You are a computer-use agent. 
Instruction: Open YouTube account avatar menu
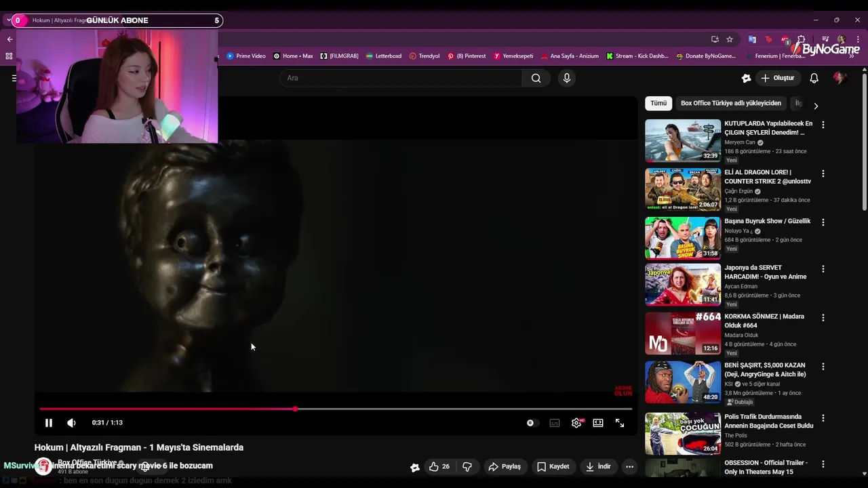tap(840, 78)
